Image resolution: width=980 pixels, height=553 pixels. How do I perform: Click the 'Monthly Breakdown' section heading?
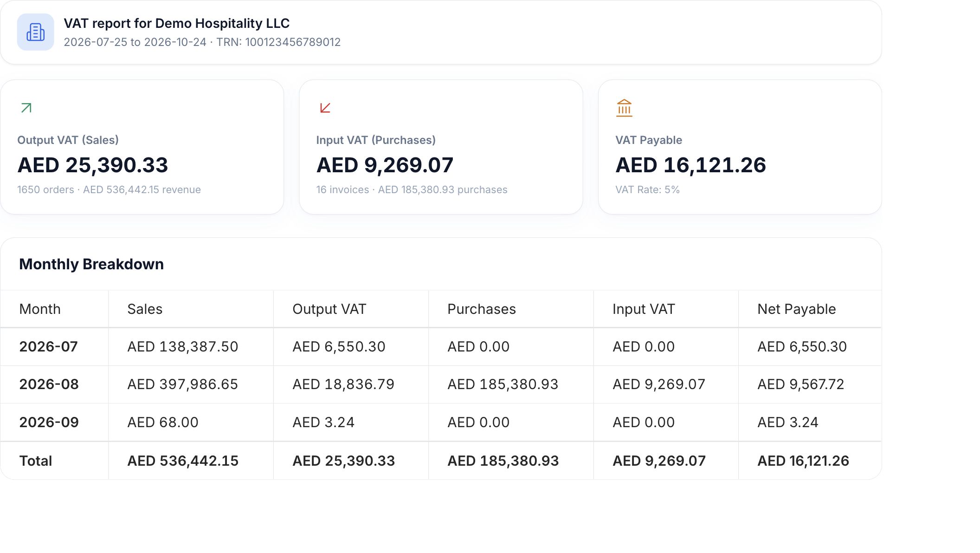click(91, 264)
